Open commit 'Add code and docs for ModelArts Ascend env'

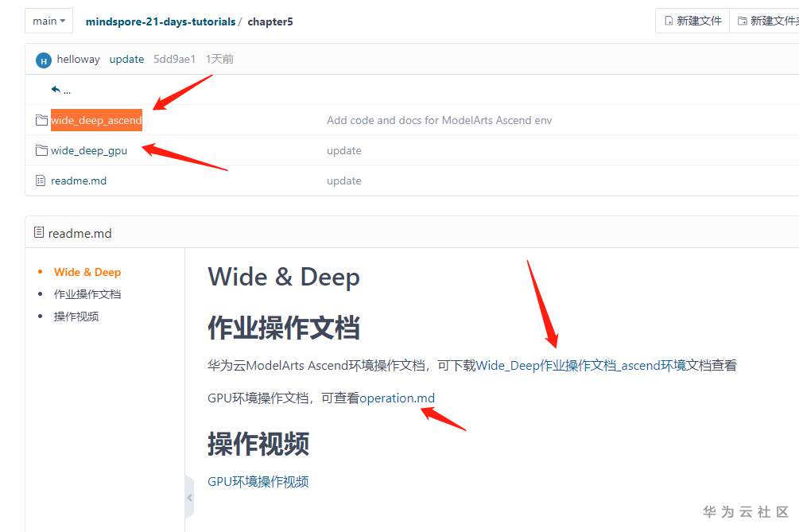[x=439, y=120]
